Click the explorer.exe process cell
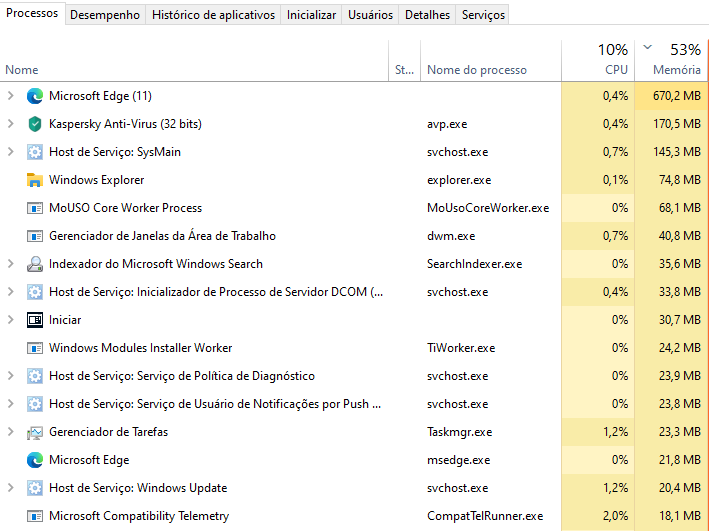The image size is (709, 531). 459,180
